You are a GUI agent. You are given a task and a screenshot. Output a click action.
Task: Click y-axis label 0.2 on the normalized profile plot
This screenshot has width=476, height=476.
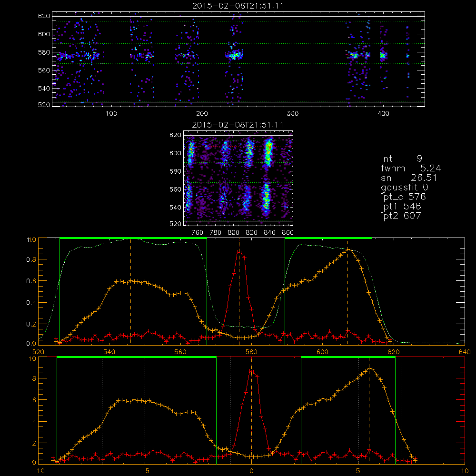[31, 324]
